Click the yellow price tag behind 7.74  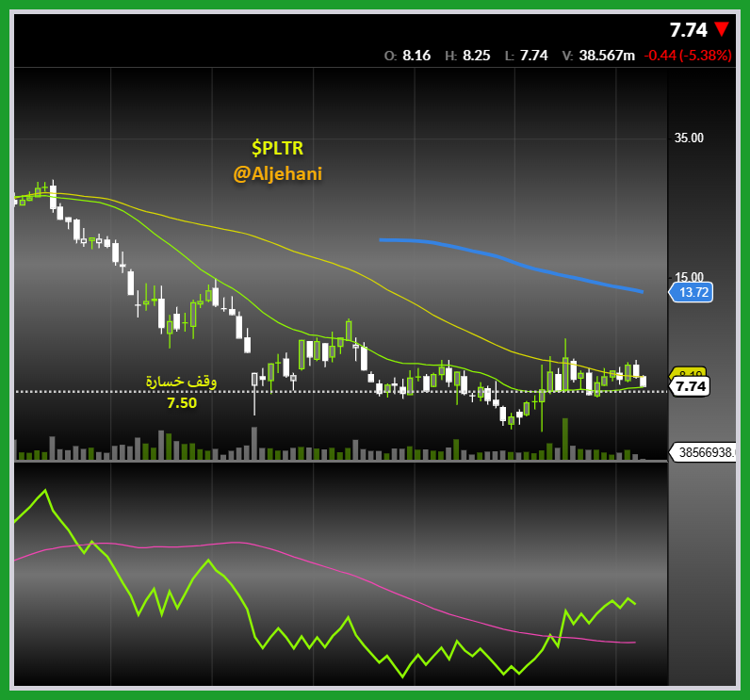coord(689,372)
